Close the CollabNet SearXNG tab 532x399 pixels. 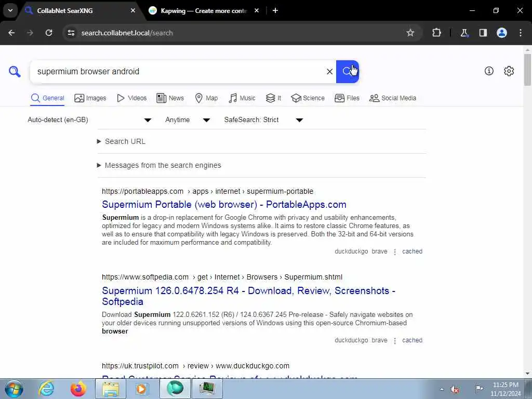(x=133, y=10)
